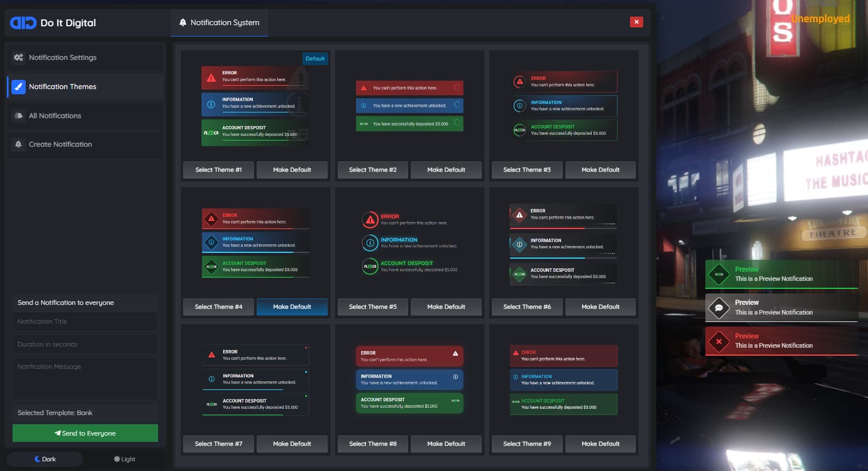
Task: Open All Notifications in the sidebar
Action: pos(55,115)
